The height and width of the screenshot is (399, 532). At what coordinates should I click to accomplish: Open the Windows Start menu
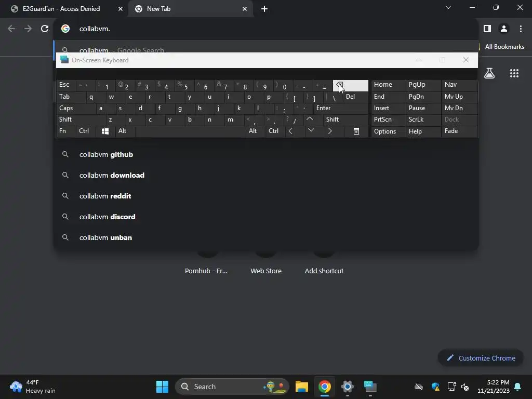tap(162, 387)
